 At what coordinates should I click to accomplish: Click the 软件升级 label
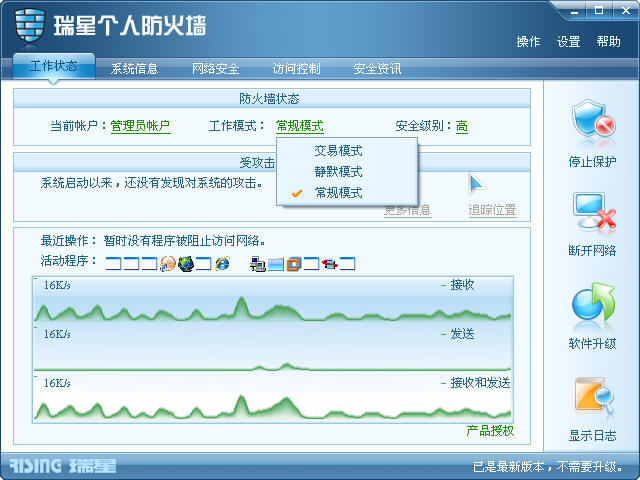point(593,344)
